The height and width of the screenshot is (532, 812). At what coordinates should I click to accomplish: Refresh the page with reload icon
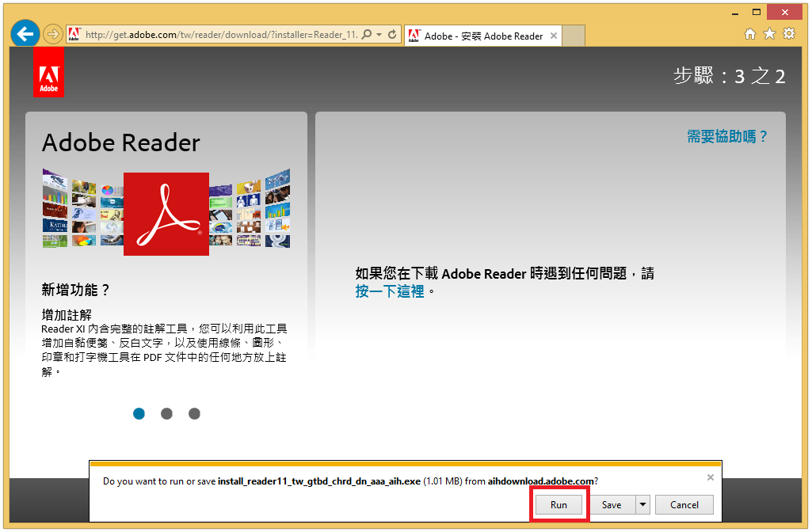coord(392,34)
